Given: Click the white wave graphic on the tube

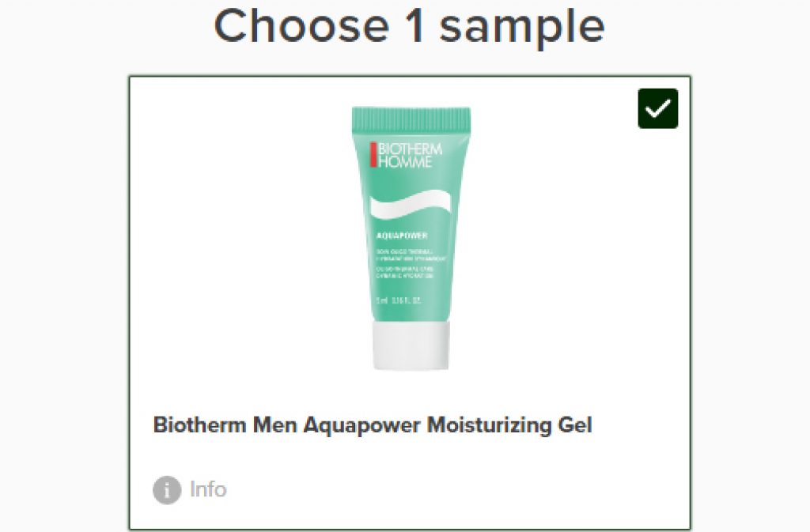Looking at the screenshot, I should pyautogui.click(x=411, y=204).
